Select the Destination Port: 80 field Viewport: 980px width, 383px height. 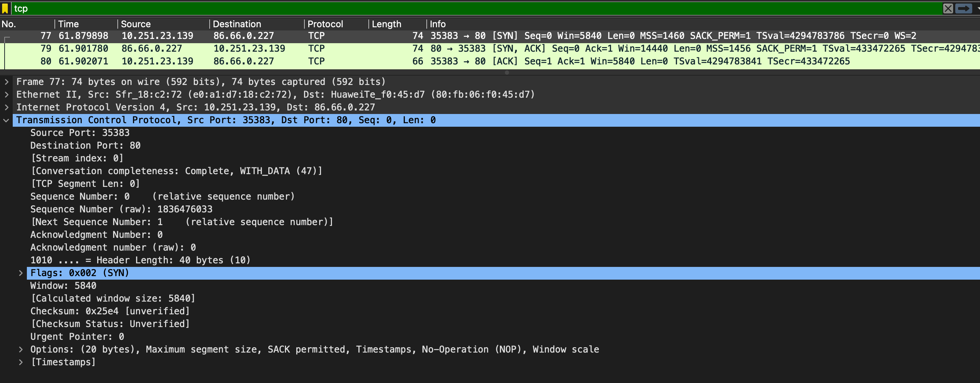(86, 145)
